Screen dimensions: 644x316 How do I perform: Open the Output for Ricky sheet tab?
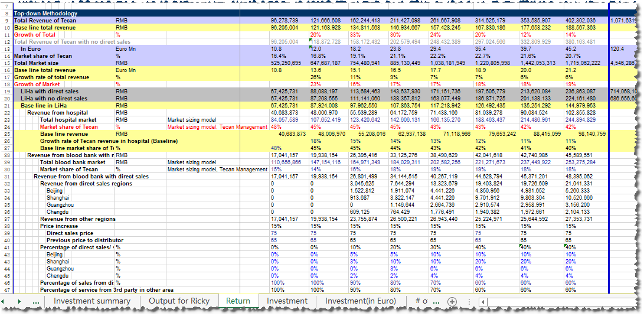(179, 301)
